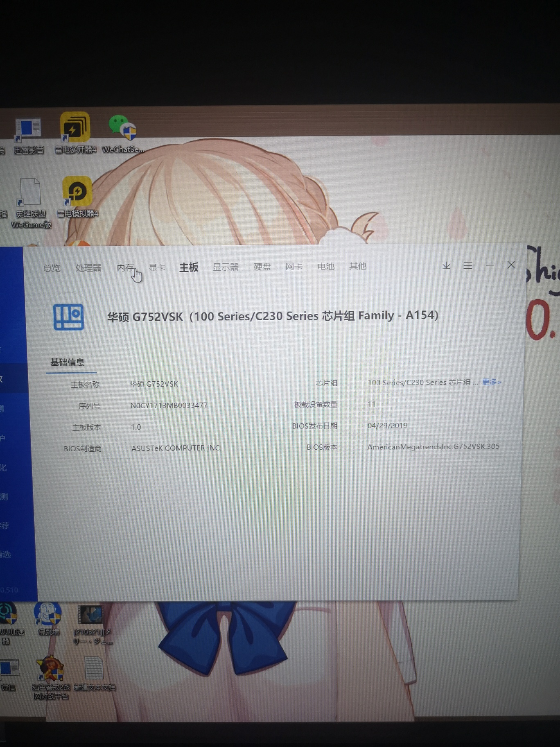The height and width of the screenshot is (747, 560).
Task: Click the download arrow icon in title bar
Action: tap(446, 266)
